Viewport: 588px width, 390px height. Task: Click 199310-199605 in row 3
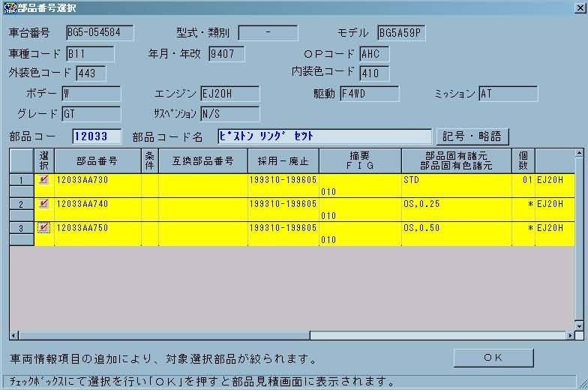pyautogui.click(x=283, y=228)
